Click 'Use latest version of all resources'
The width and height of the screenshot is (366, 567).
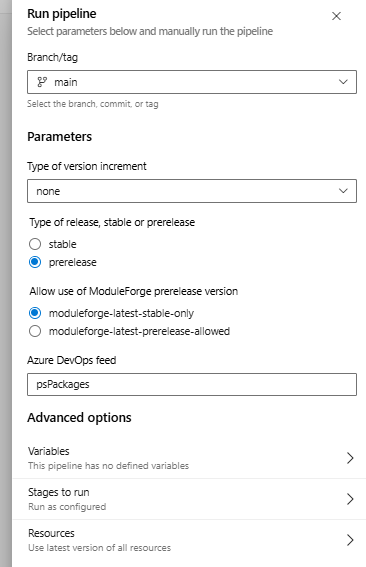coord(99,547)
